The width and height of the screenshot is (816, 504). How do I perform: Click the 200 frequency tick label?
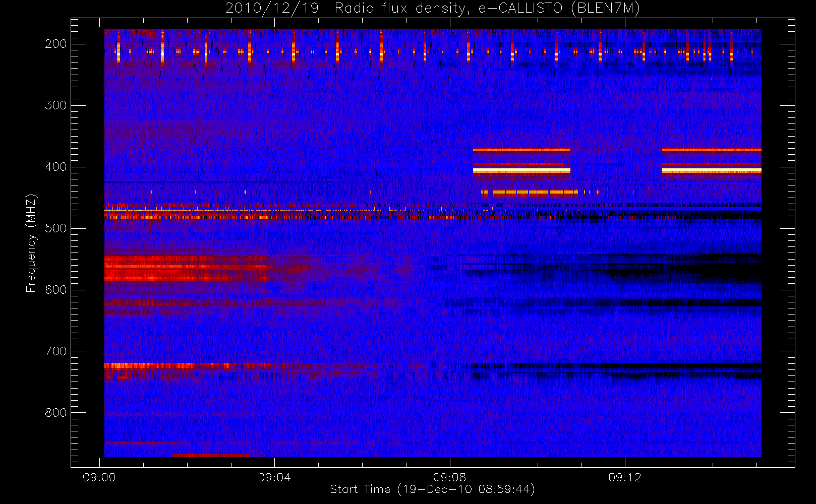pyautogui.click(x=56, y=44)
